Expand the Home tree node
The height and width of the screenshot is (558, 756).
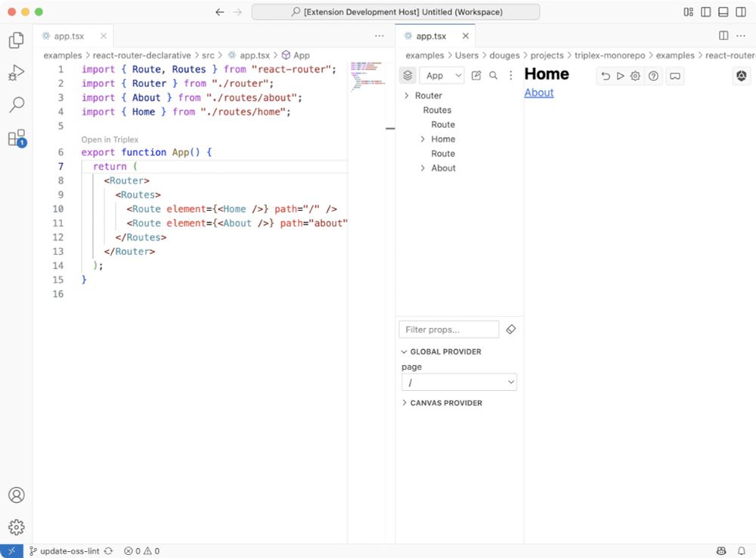[x=423, y=139]
